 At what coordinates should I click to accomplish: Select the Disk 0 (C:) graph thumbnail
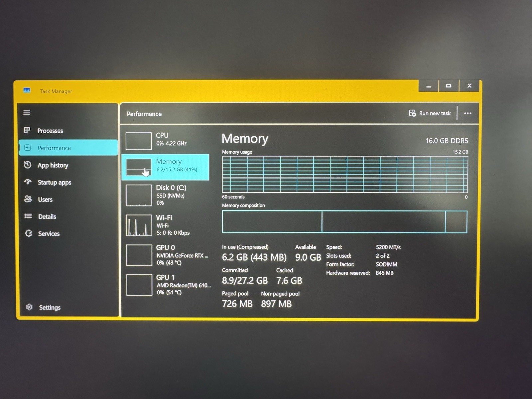[x=139, y=196]
